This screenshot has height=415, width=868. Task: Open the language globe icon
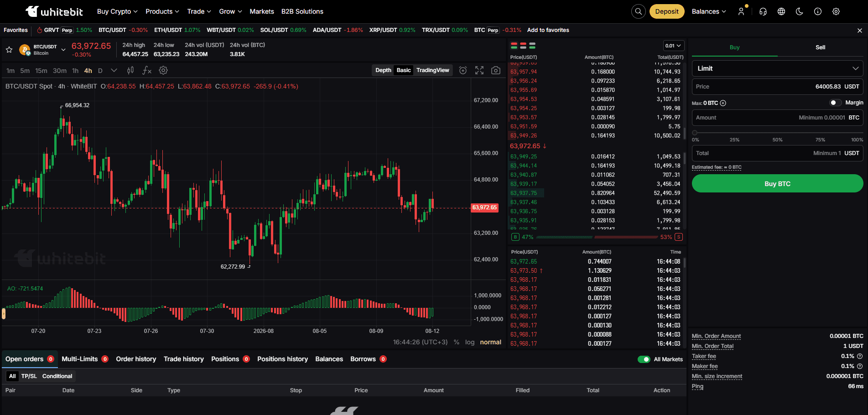tap(781, 11)
